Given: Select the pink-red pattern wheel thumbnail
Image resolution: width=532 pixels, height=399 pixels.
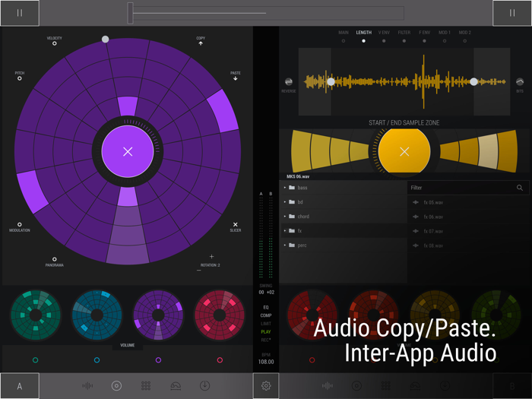Looking at the screenshot, I should [x=220, y=315].
